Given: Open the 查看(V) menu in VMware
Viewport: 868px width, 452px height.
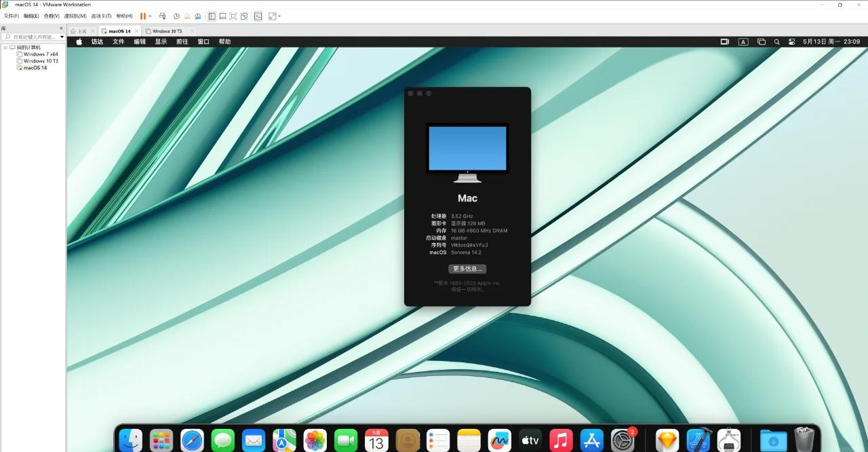Looking at the screenshot, I should (52, 16).
